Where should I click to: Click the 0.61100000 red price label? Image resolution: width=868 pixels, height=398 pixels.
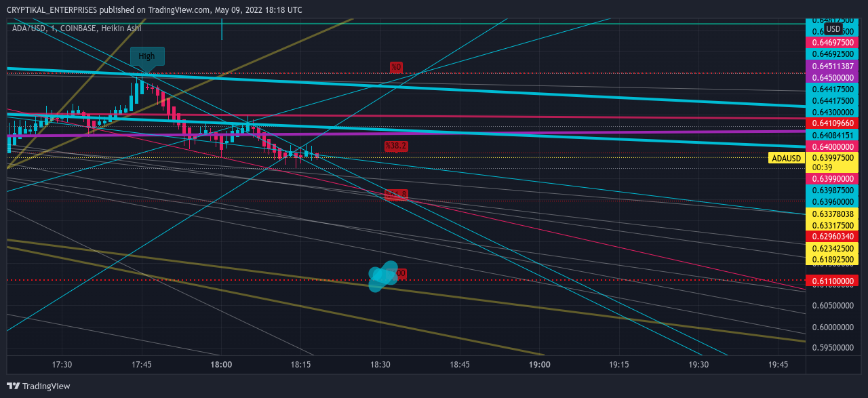click(832, 280)
